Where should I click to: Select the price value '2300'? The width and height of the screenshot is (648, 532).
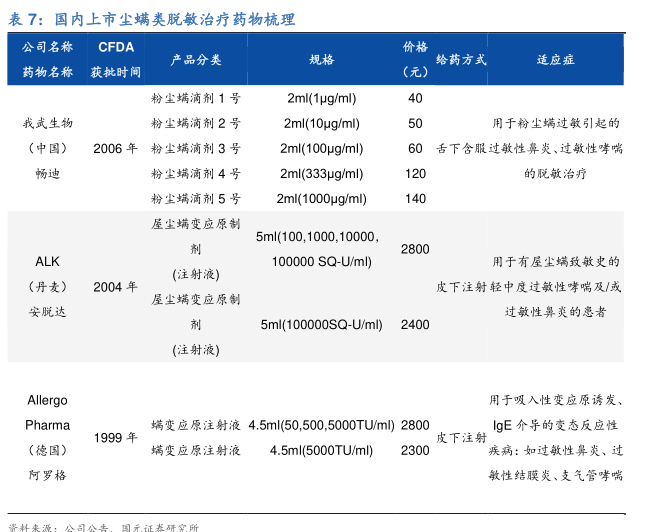(x=415, y=450)
